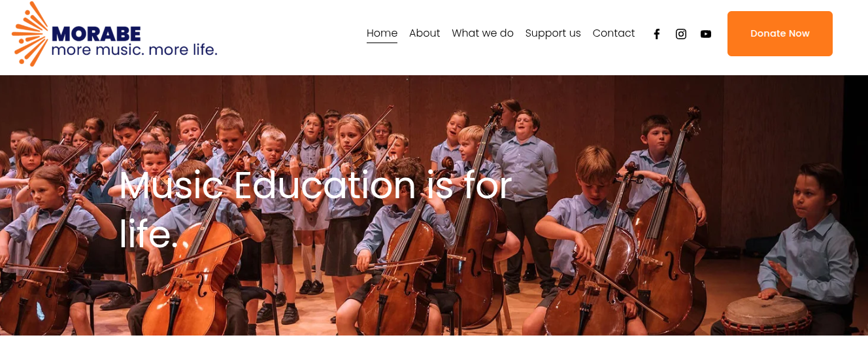Select the What we do menu
Image resolution: width=868 pixels, height=346 pixels.
482,33
